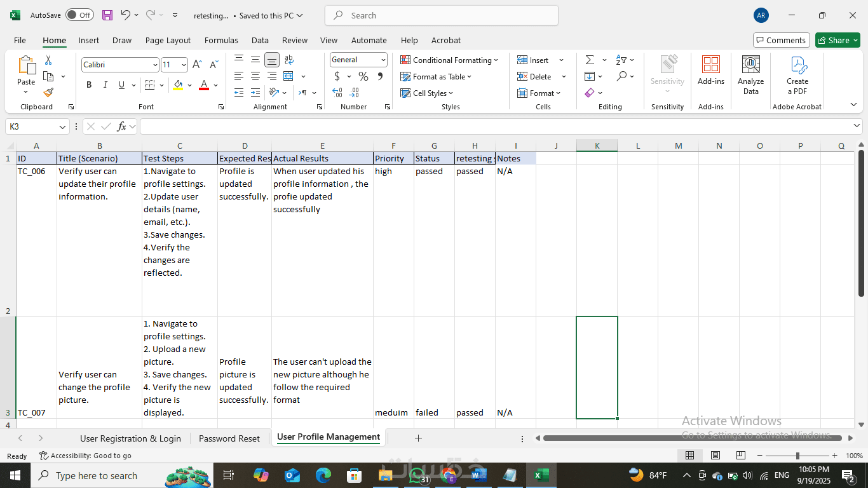
Task: Click the Share button
Action: tap(837, 40)
